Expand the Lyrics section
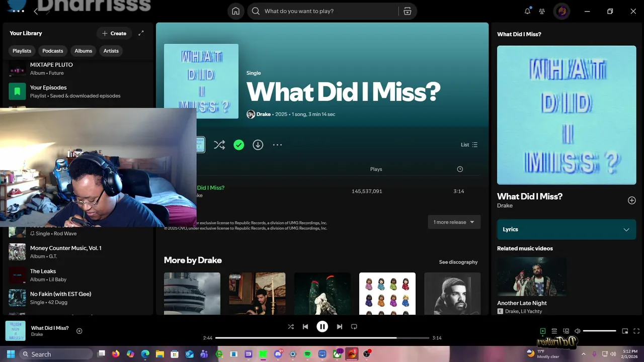Image resolution: width=644 pixels, height=362 pixels. [x=567, y=229]
